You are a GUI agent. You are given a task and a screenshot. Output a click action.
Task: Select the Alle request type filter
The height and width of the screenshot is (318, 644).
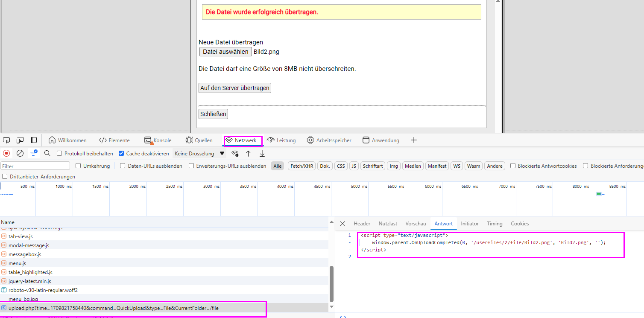[278, 166]
